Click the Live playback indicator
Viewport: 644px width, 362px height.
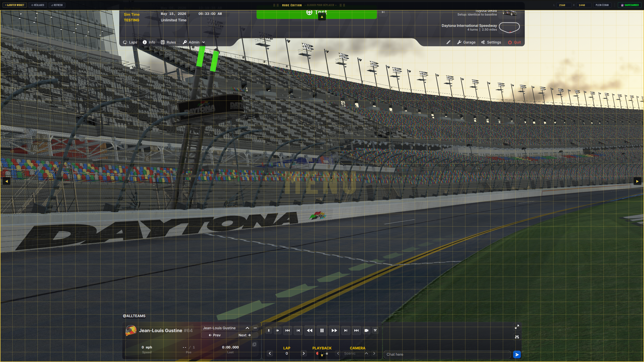[x=322, y=353]
